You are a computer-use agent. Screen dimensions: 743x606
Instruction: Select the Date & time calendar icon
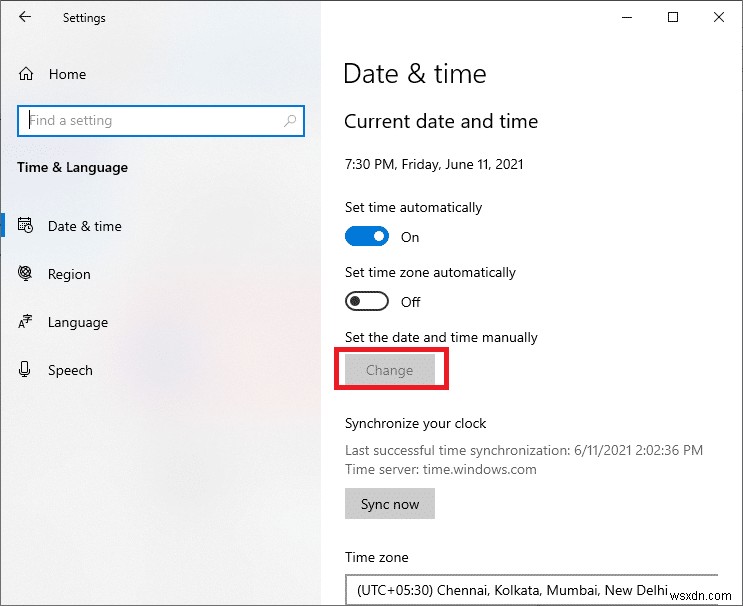(x=25, y=226)
